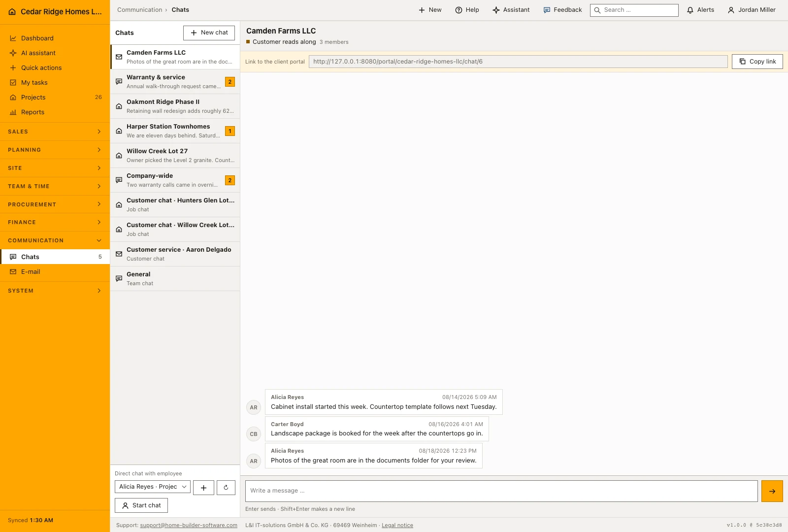Viewport: 788px width, 532px height.
Task: Click the send message arrow button
Action: point(772,491)
